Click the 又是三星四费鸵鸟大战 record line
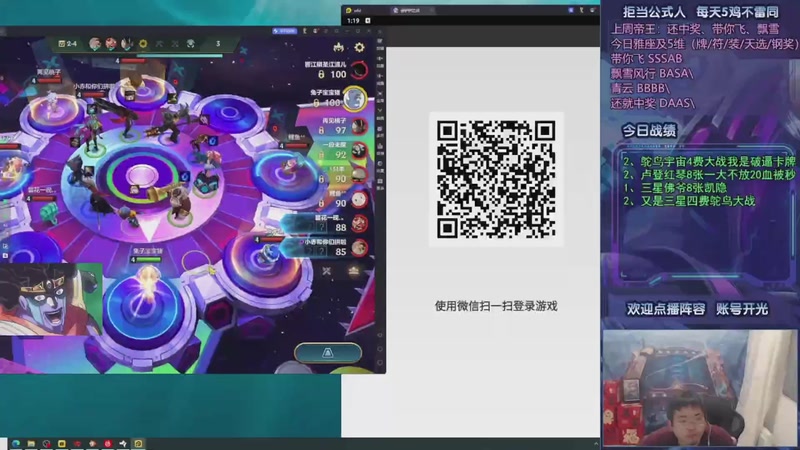 (689, 201)
